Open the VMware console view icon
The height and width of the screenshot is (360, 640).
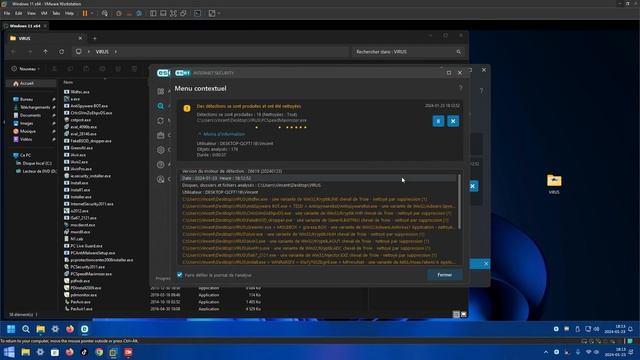tap(198, 13)
